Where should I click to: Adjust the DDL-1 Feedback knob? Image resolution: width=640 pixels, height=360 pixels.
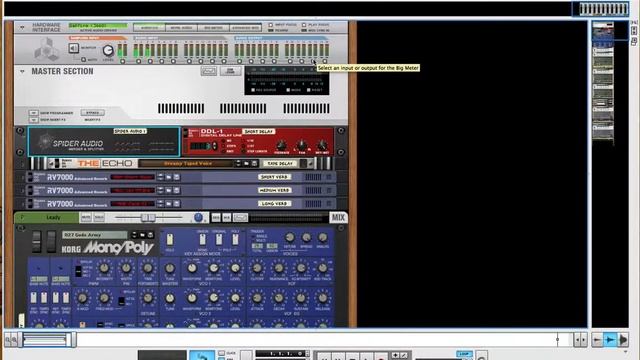281,145
